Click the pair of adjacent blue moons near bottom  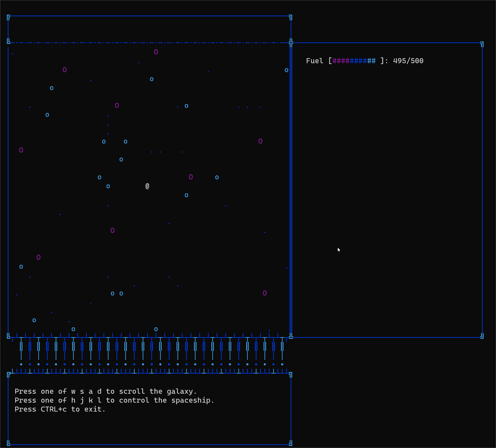click(x=117, y=293)
